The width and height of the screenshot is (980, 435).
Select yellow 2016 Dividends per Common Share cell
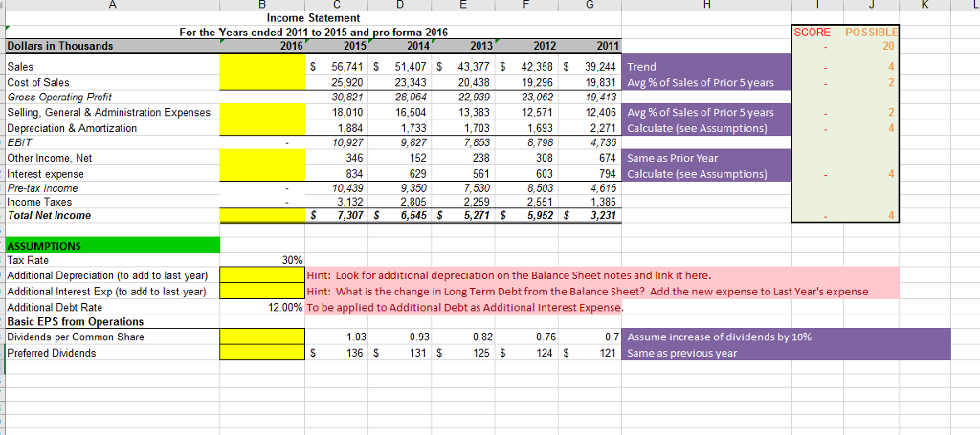pyautogui.click(x=262, y=337)
